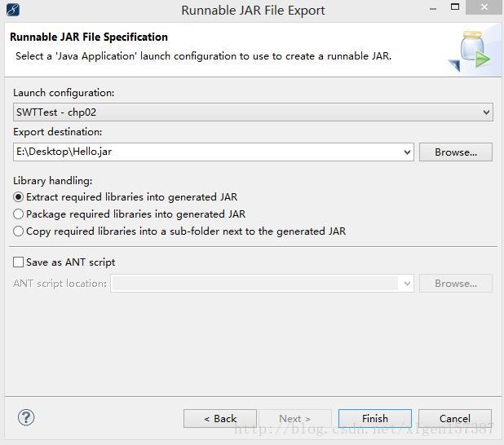Click Browse beside ANT script location
504x445 pixels.
(455, 284)
